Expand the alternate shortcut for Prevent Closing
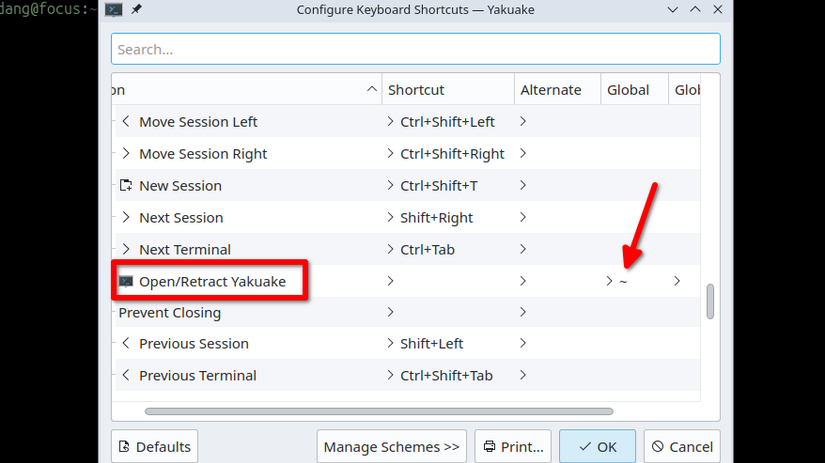825x463 pixels. click(x=523, y=313)
